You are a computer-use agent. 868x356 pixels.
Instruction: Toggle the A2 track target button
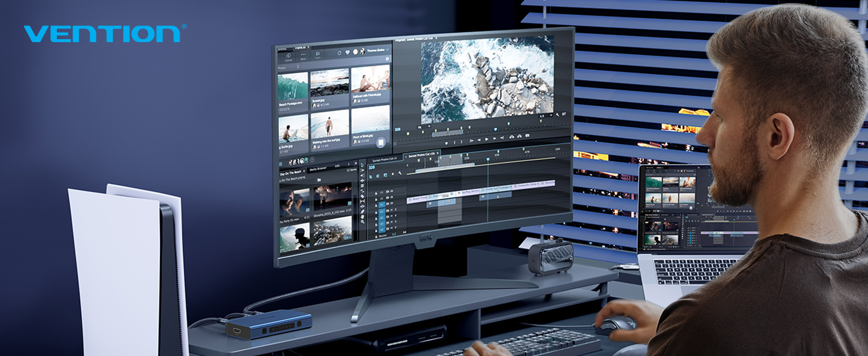[x=382, y=217]
